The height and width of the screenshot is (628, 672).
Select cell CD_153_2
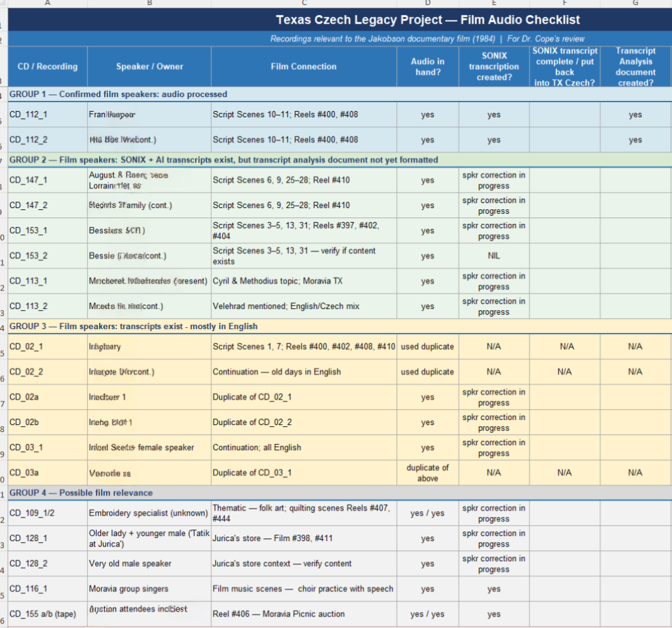tap(47, 256)
